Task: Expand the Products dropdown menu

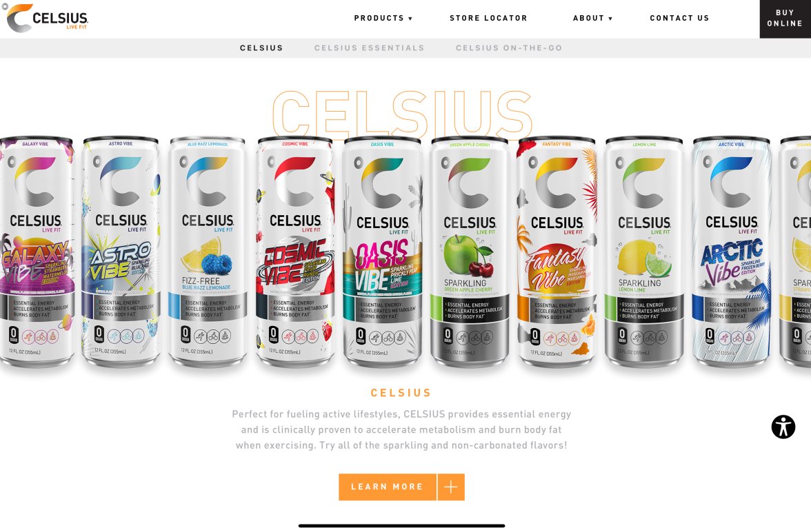Action: pyautogui.click(x=383, y=18)
